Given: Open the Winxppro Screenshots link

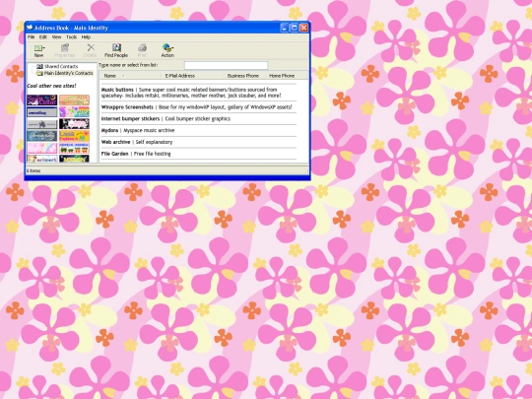Looking at the screenshot, I should [x=127, y=106].
